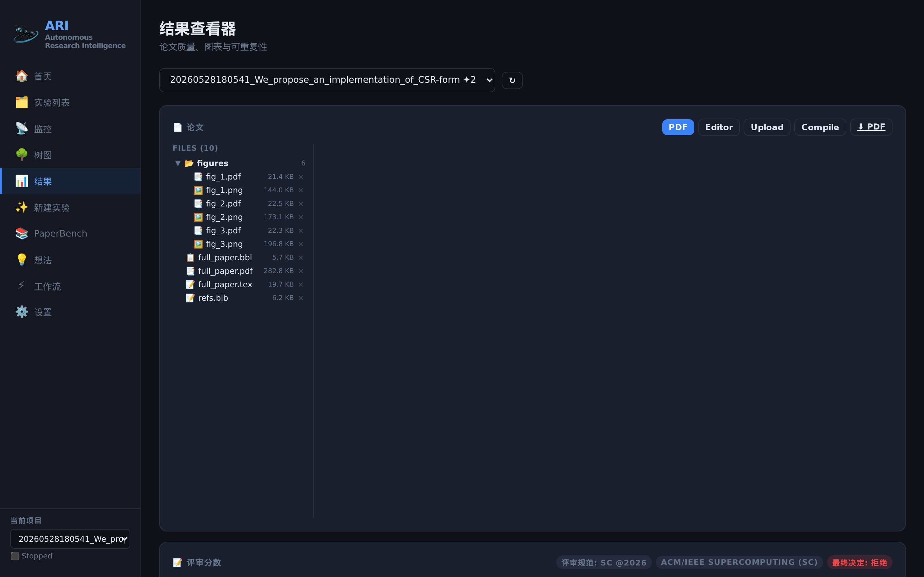Delete fig_1.png using its × button
The height and width of the screenshot is (577, 924).
301,190
